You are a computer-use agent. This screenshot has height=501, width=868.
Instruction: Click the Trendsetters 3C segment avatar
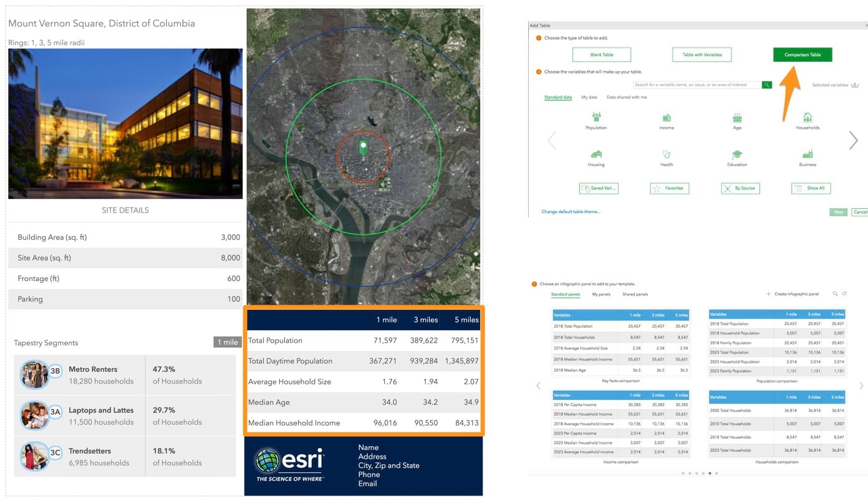coord(34,456)
